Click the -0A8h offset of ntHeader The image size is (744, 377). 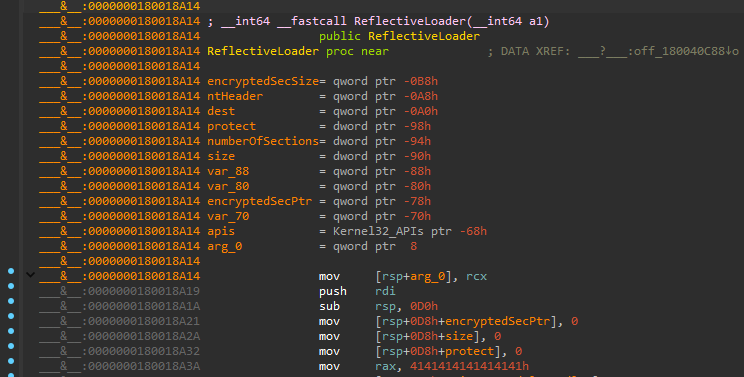[421, 96]
